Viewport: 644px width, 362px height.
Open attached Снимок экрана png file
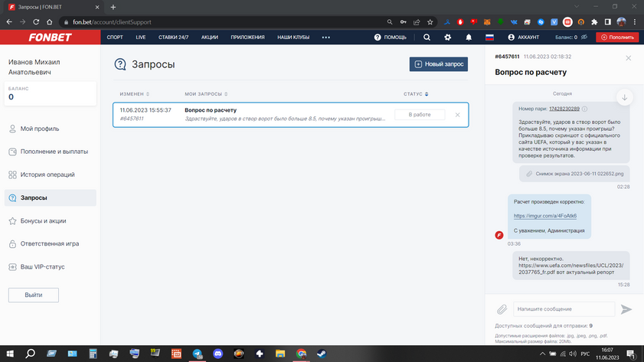574,174
